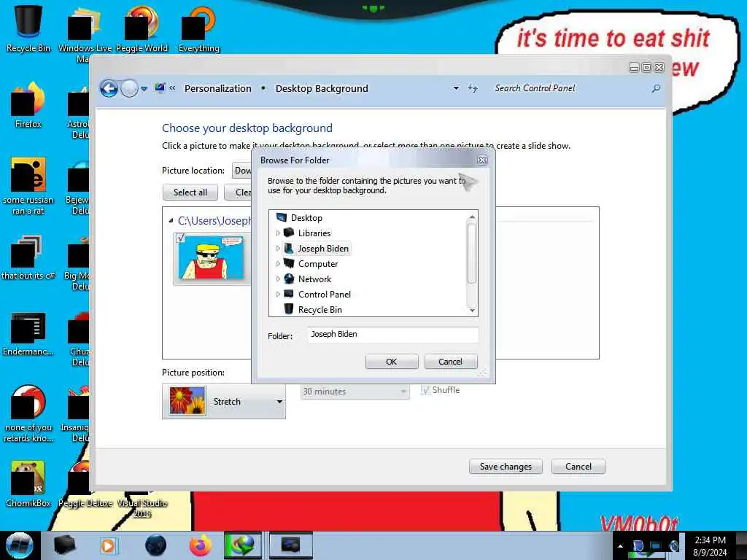This screenshot has height=560, width=747.
Task: Select Network in the folder tree
Action: [314, 279]
